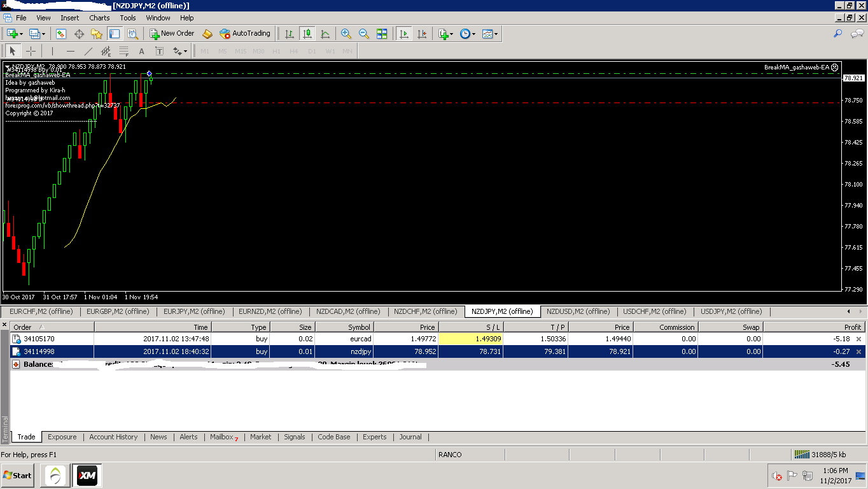
Task: Draw a trendline with the line tool
Action: 88,52
